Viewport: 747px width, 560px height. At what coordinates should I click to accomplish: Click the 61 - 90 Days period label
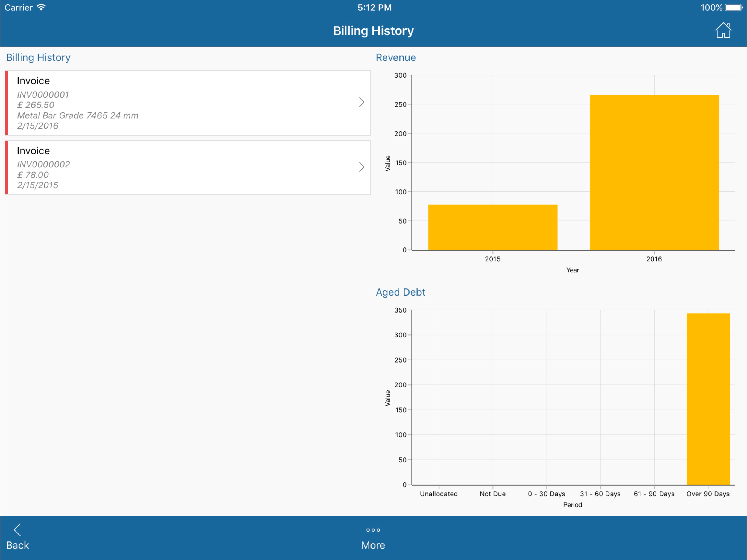tap(654, 494)
